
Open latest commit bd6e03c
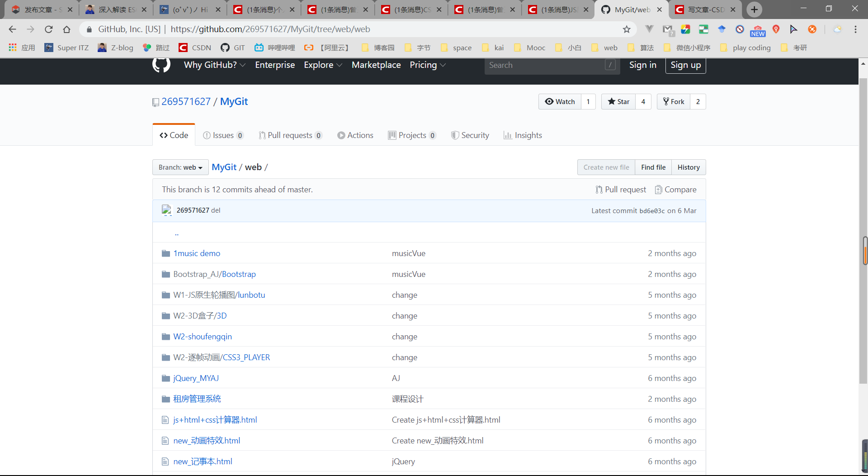(x=652, y=211)
